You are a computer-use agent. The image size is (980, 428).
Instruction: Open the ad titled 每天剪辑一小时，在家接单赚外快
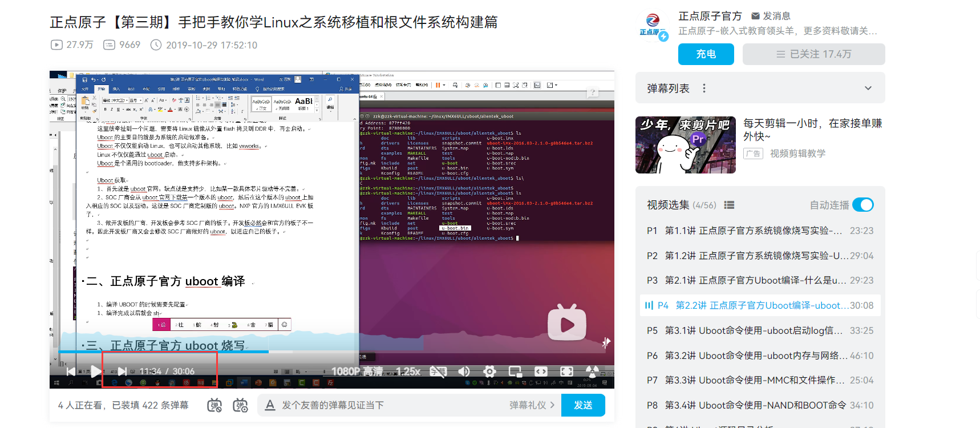coord(813,130)
